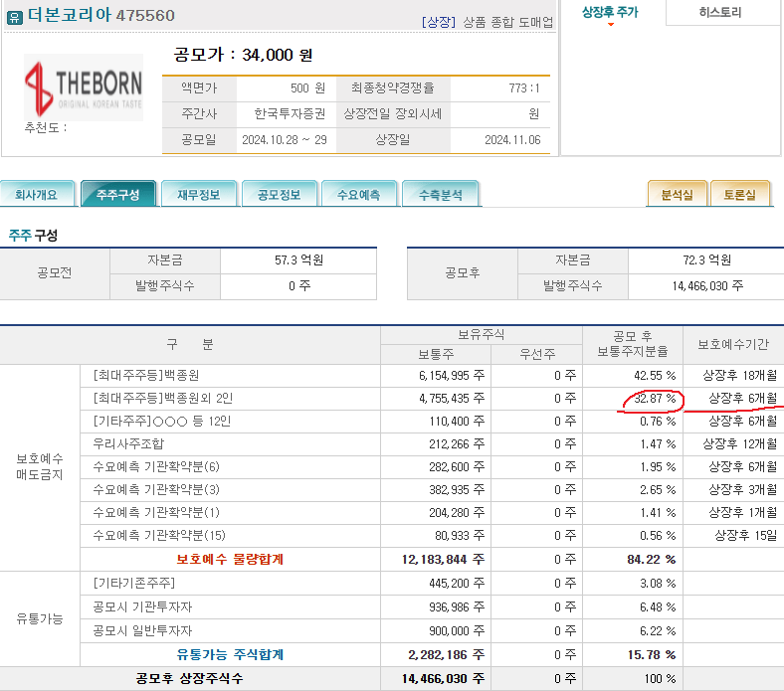The image size is (784, 691).
Task: Select the 500 원 face value cell
Action: click(308, 88)
